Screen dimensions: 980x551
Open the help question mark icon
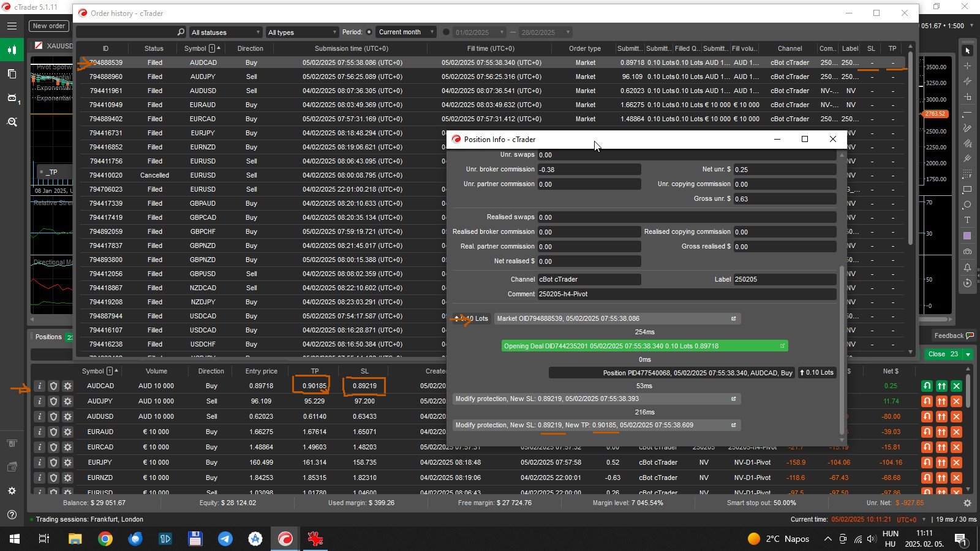pos(12,515)
